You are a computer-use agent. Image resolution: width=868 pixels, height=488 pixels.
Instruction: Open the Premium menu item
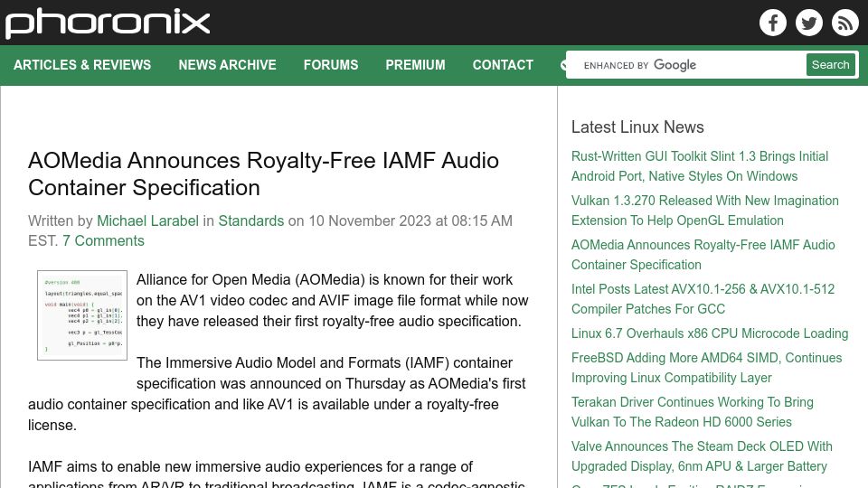[x=415, y=65]
